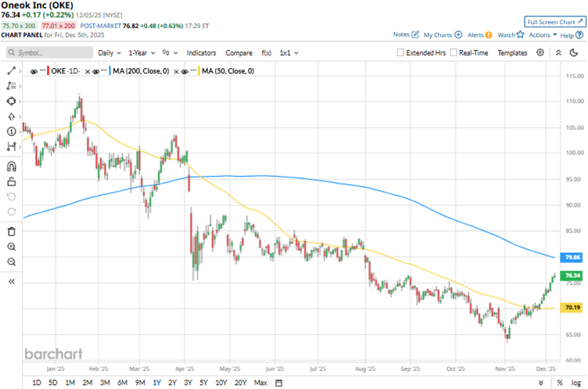Select the 3M time range
Image resolution: width=588 pixels, height=389 pixels.
coord(105,383)
